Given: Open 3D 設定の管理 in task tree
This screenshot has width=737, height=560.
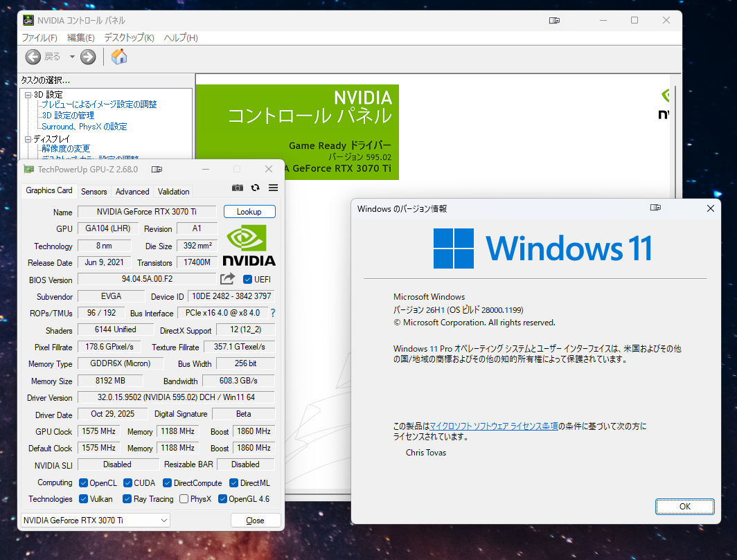Looking at the screenshot, I should 68,116.
